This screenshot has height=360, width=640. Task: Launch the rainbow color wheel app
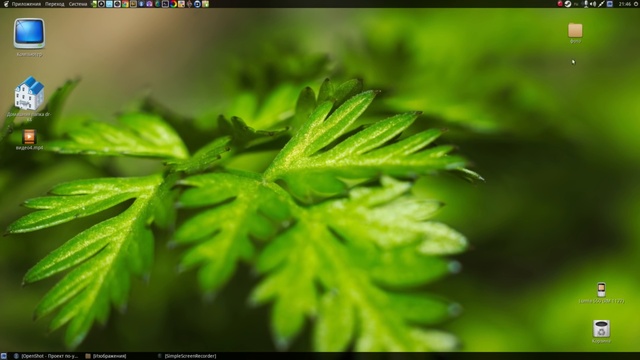coord(173,4)
